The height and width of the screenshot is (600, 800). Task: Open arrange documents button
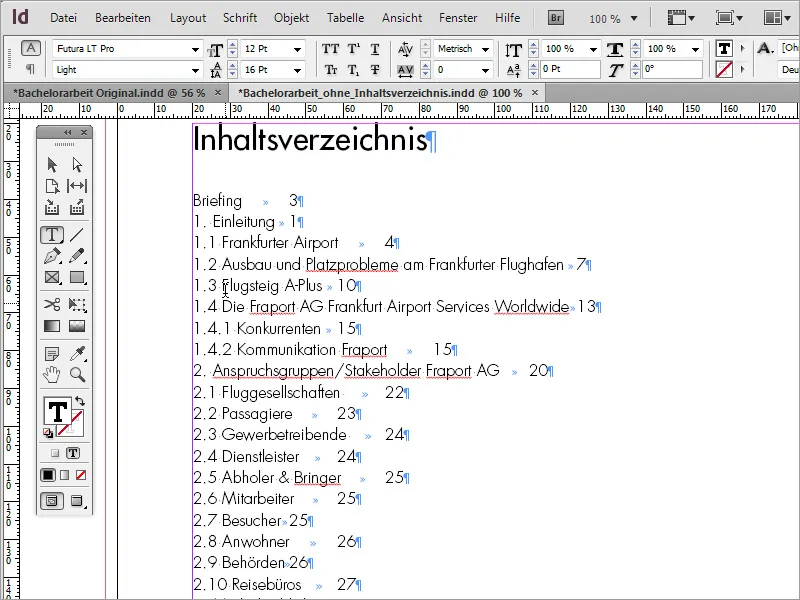[777, 18]
